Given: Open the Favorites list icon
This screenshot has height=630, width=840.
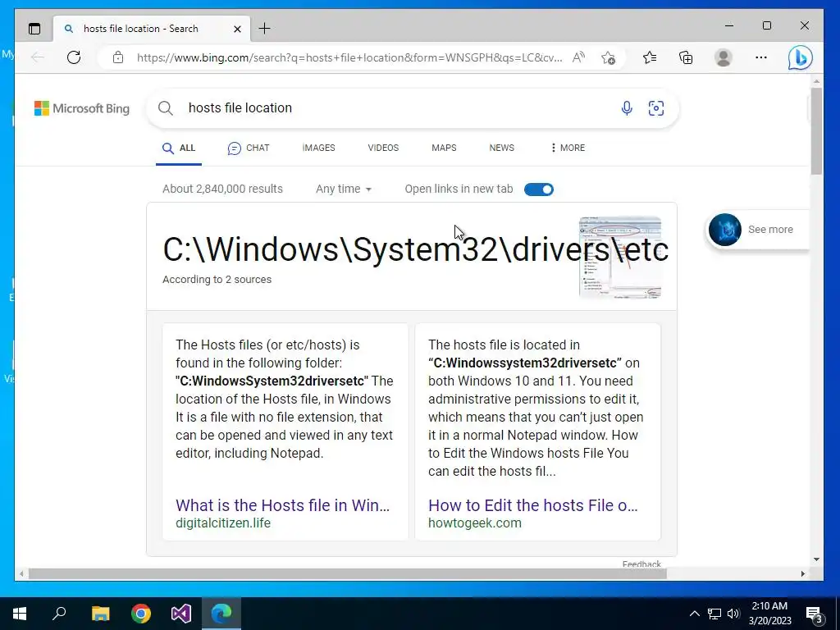Looking at the screenshot, I should click(650, 57).
